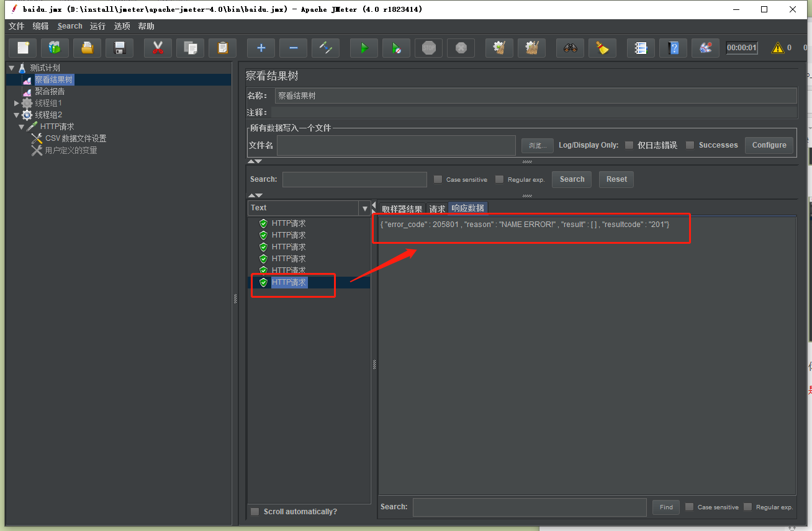812x531 pixels.
Task: Click the Remote engines toolbar icon
Action: (706, 48)
